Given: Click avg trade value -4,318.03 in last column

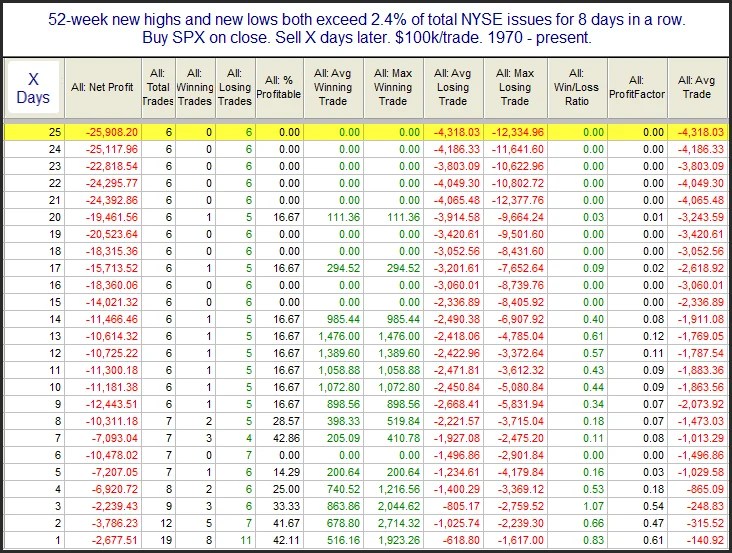Looking at the screenshot, I should coord(701,132).
